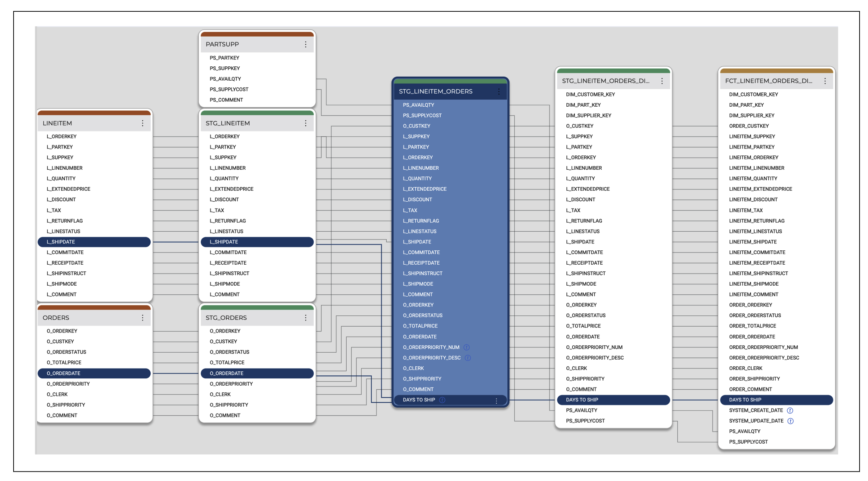Click ORDER_CUSTKEY in FCT node
Screen dimensions: 868x481
click(749, 126)
